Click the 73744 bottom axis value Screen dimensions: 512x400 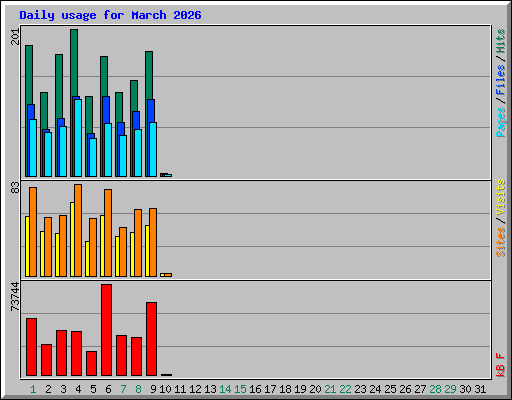15,297
